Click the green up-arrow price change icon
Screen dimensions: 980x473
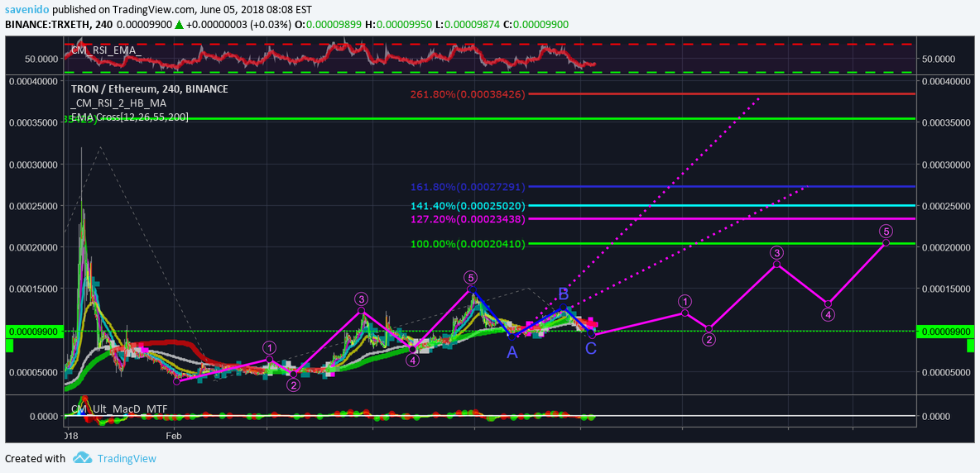point(178,24)
